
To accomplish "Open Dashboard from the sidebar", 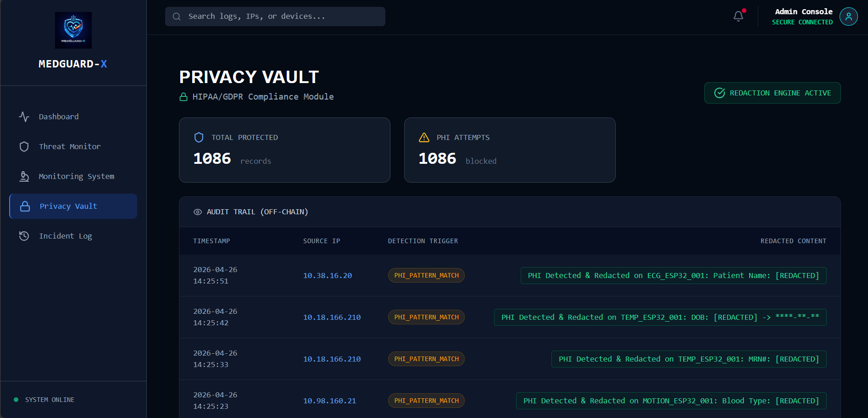I will (59, 117).
